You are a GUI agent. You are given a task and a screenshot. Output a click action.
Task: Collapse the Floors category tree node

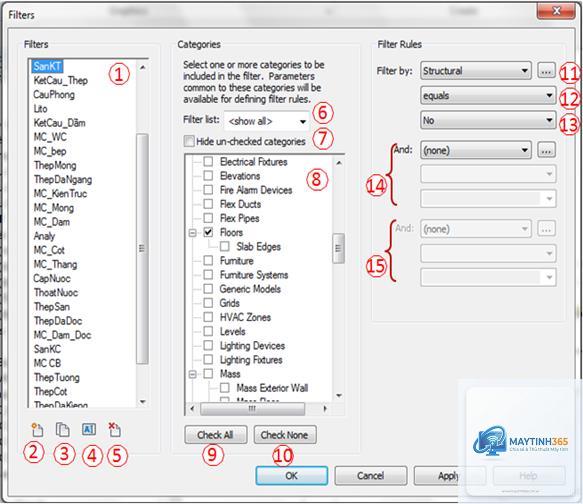(x=192, y=233)
